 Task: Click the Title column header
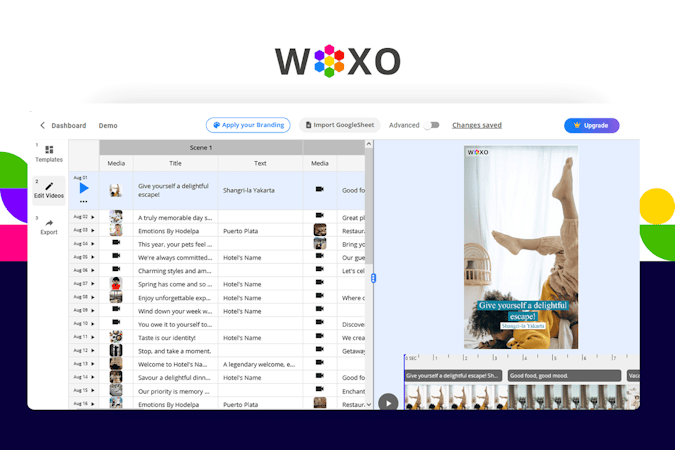click(x=175, y=163)
